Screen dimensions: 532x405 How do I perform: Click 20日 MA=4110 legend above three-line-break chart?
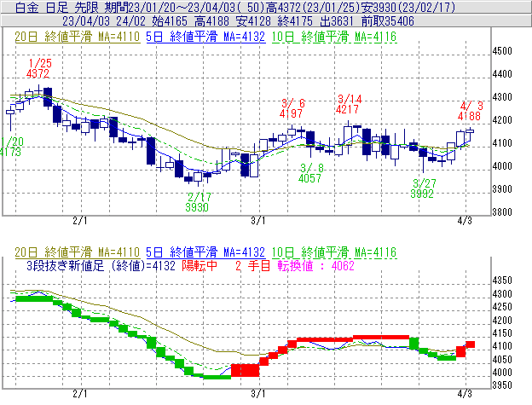78,252
